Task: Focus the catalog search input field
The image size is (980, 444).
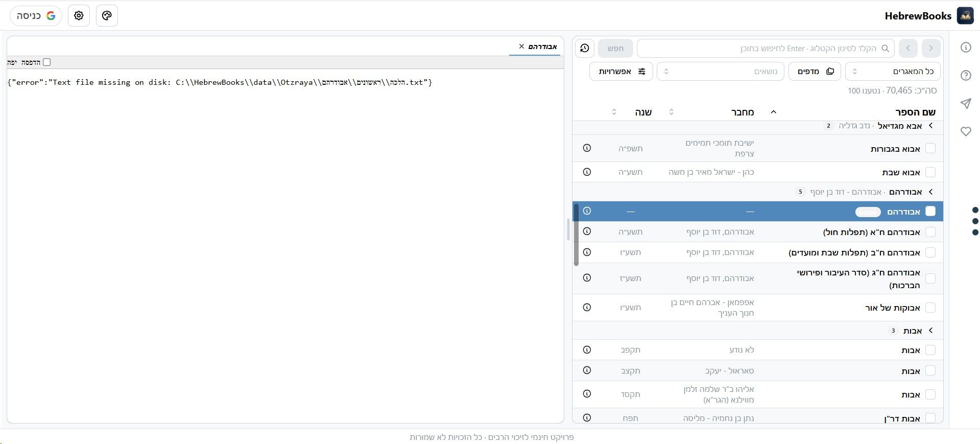Action: [x=766, y=48]
